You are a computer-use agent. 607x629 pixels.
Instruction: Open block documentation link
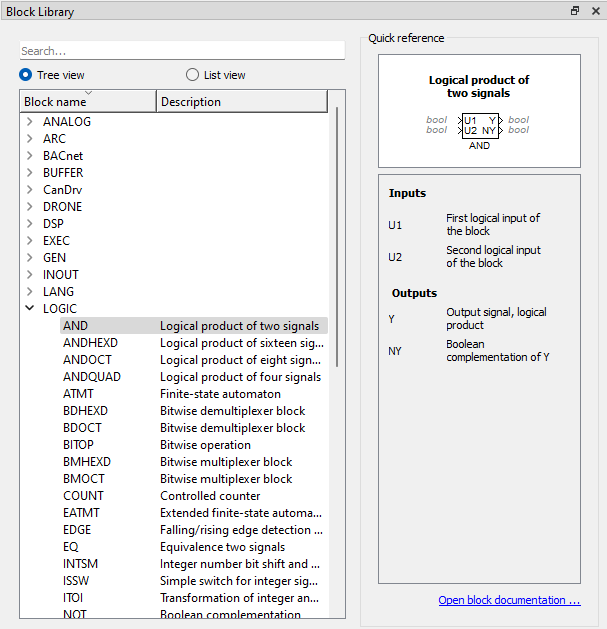click(509, 600)
